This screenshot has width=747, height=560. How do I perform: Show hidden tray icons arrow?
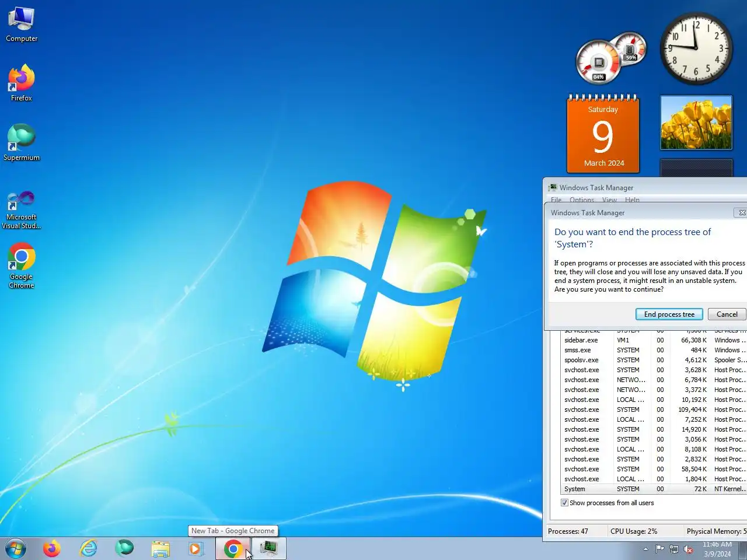(645, 549)
